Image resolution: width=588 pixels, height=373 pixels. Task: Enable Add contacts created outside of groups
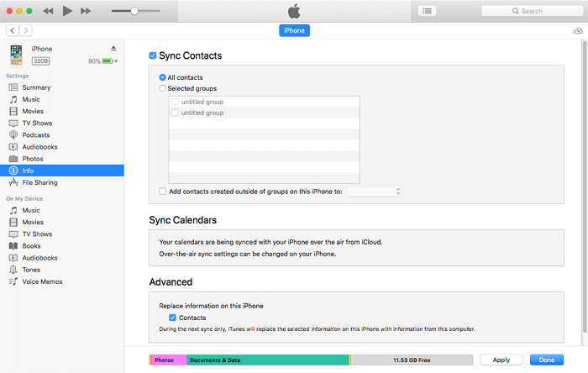[163, 192]
